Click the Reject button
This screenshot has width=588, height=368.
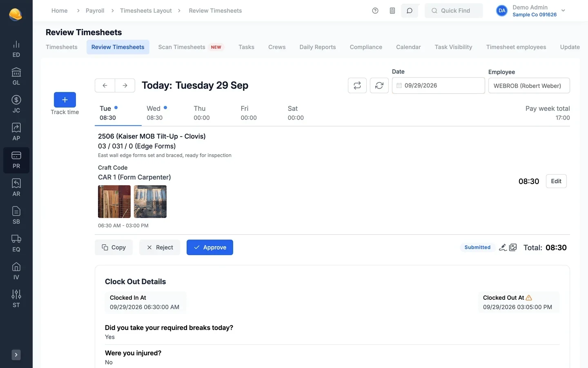coord(160,247)
